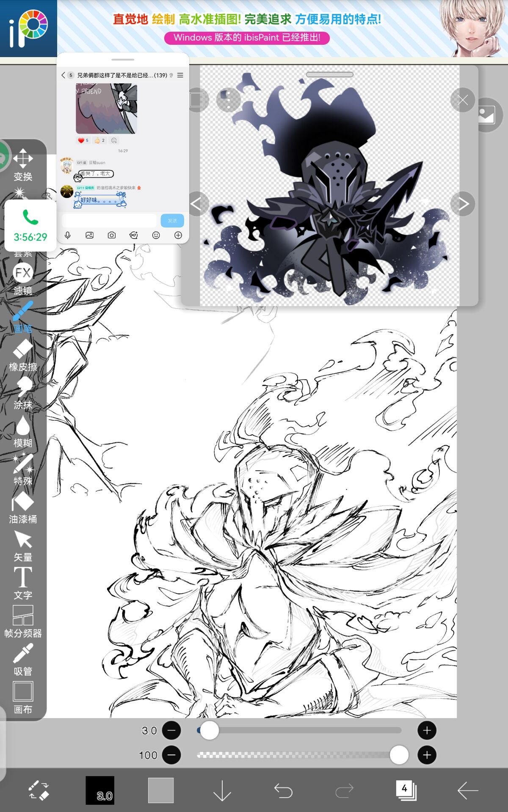Viewport: 508px width, 812px height.
Task: Open the layers panel showing 4
Action: point(406,790)
